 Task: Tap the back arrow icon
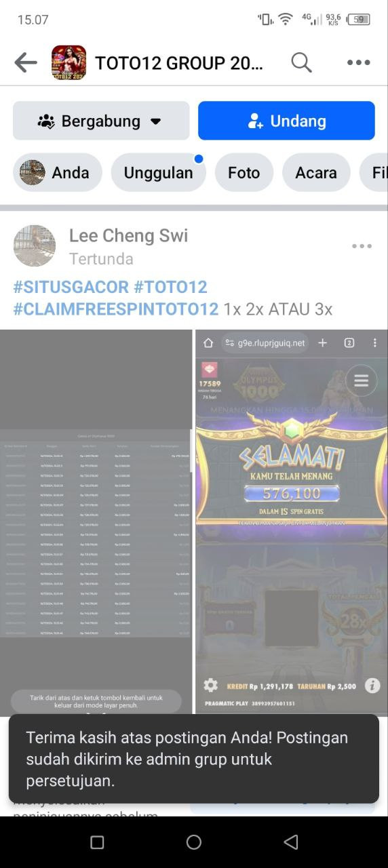[x=26, y=63]
